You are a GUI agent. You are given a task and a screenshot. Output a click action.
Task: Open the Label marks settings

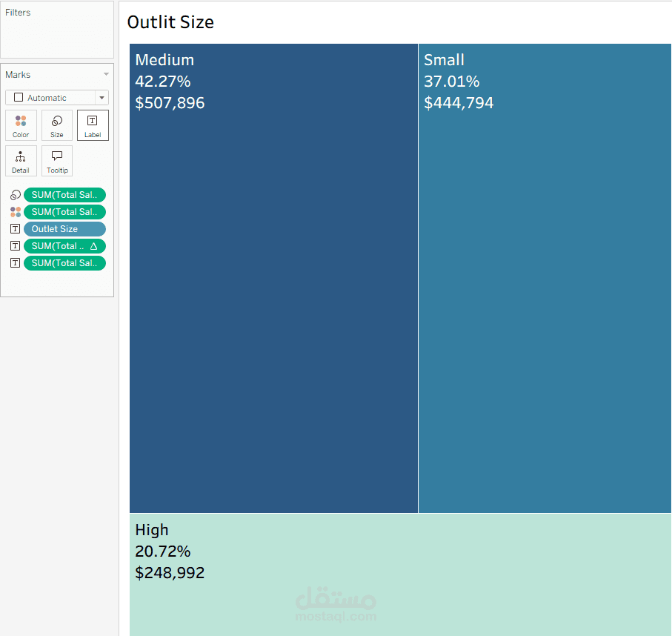(x=93, y=125)
